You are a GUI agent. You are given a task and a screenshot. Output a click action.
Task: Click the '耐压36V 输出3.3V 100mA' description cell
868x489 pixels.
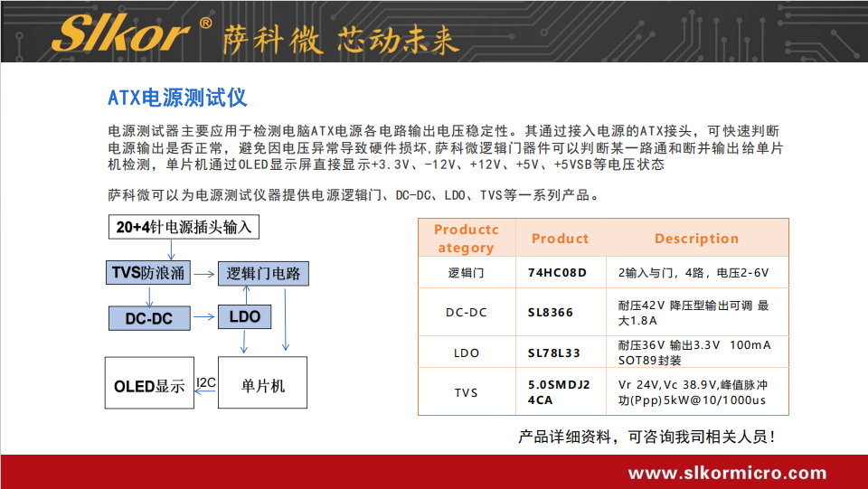coord(697,353)
